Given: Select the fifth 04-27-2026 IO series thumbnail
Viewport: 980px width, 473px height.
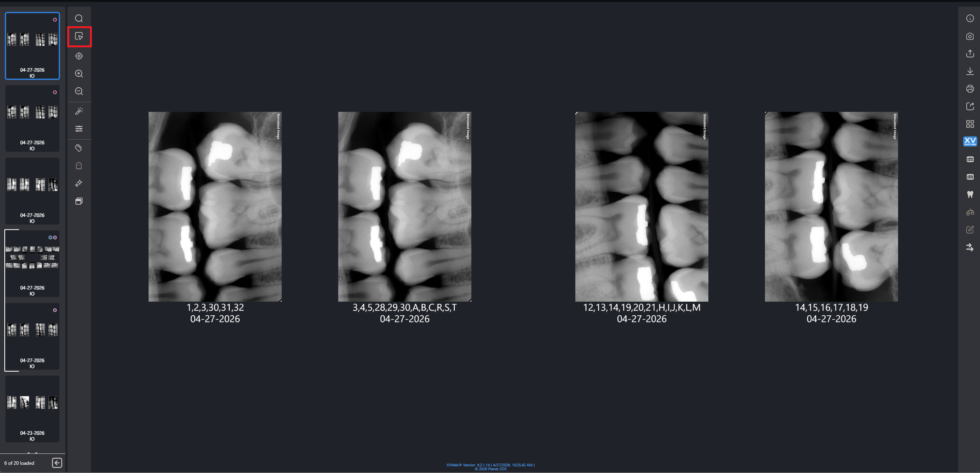Looking at the screenshot, I should pos(32,336).
